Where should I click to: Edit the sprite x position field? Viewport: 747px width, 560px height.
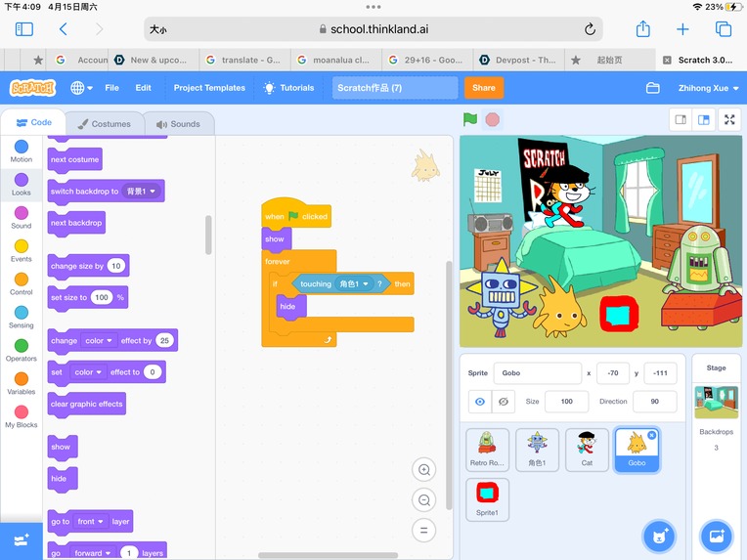[x=613, y=373]
